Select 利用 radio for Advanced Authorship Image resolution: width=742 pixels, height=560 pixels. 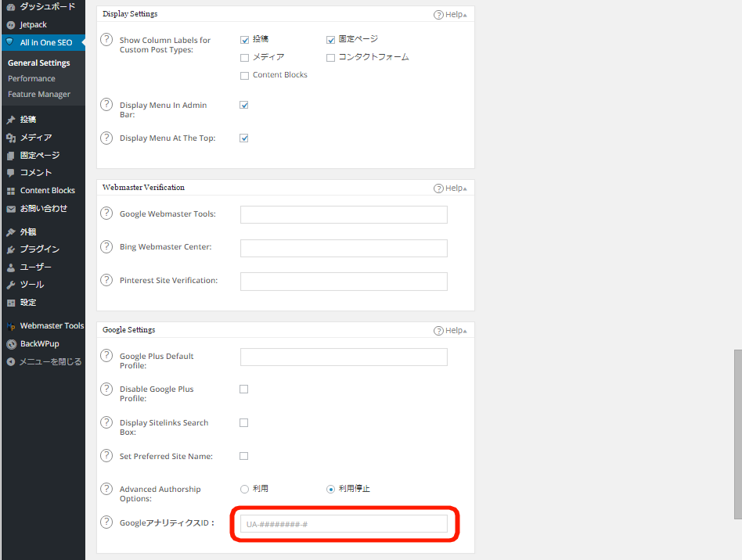pyautogui.click(x=244, y=489)
